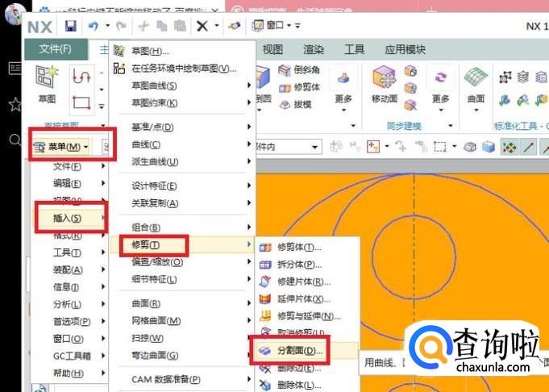Click the 移动面 (Move Face) icon
Viewport: 549px width, 392px height.
pyautogui.click(x=385, y=85)
